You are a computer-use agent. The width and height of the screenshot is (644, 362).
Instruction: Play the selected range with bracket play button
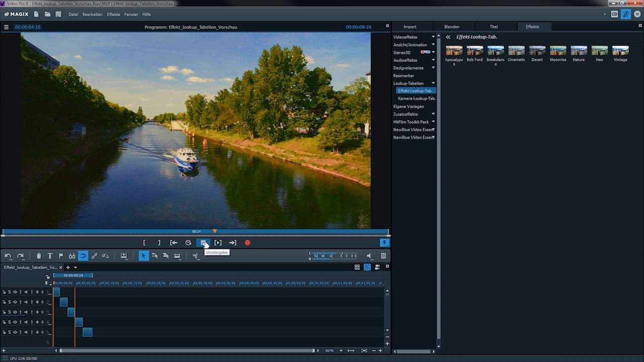coord(218,243)
